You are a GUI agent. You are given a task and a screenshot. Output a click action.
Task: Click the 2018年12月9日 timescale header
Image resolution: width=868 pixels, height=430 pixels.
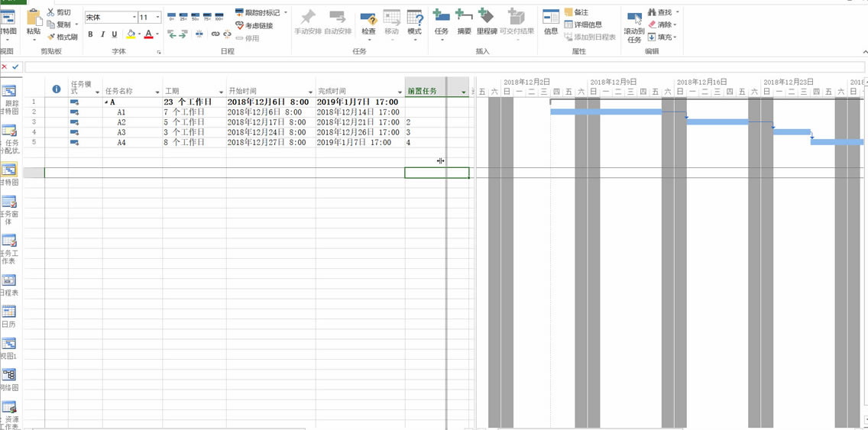point(614,82)
